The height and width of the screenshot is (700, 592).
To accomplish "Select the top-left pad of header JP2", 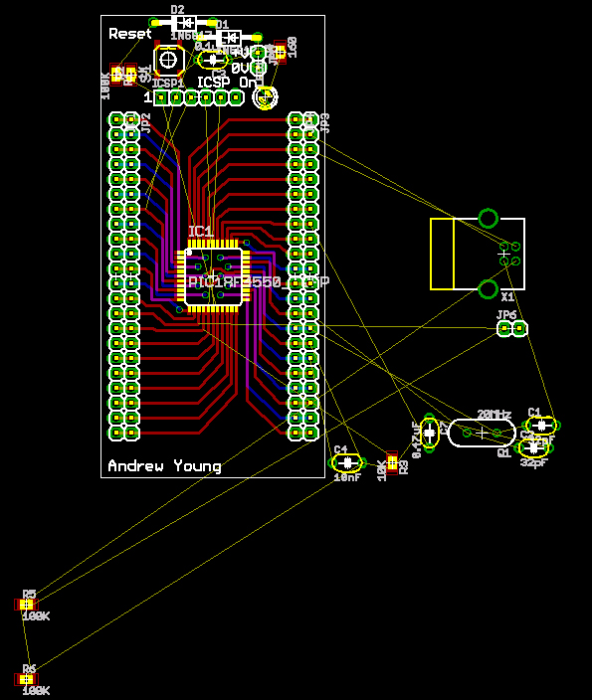I will [x=116, y=119].
